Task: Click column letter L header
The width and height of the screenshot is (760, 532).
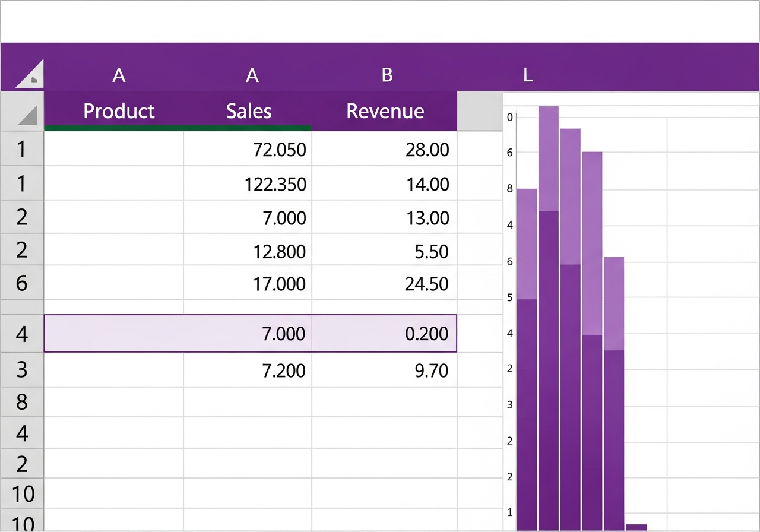Action: [x=528, y=75]
